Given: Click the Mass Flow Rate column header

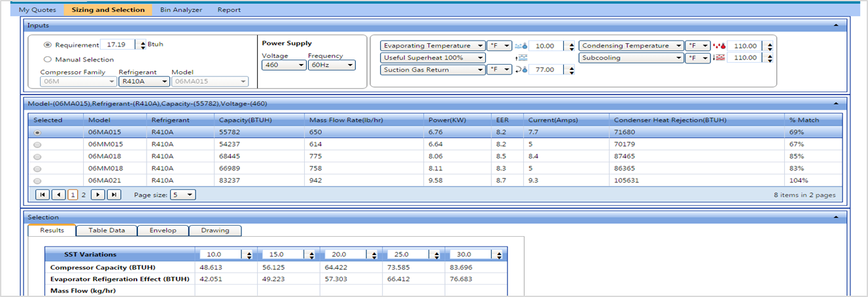Looking at the screenshot, I should click(x=364, y=120).
